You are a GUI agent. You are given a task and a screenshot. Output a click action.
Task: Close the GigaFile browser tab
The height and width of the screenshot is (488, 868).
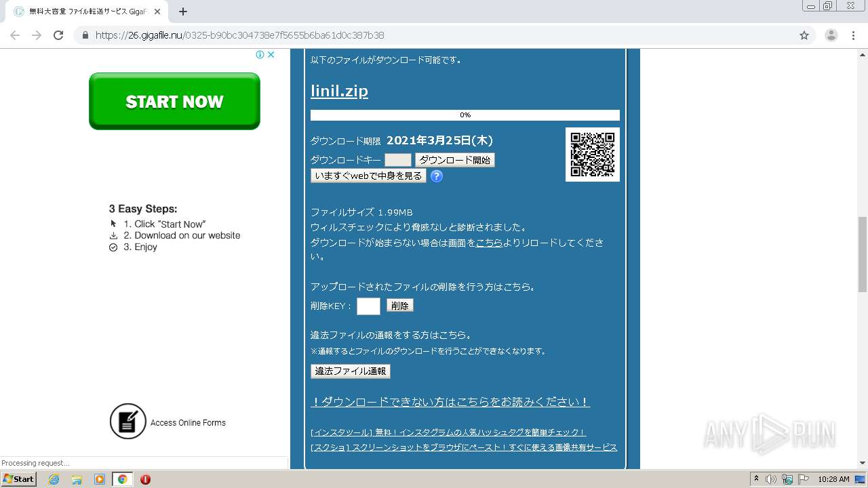point(157,12)
